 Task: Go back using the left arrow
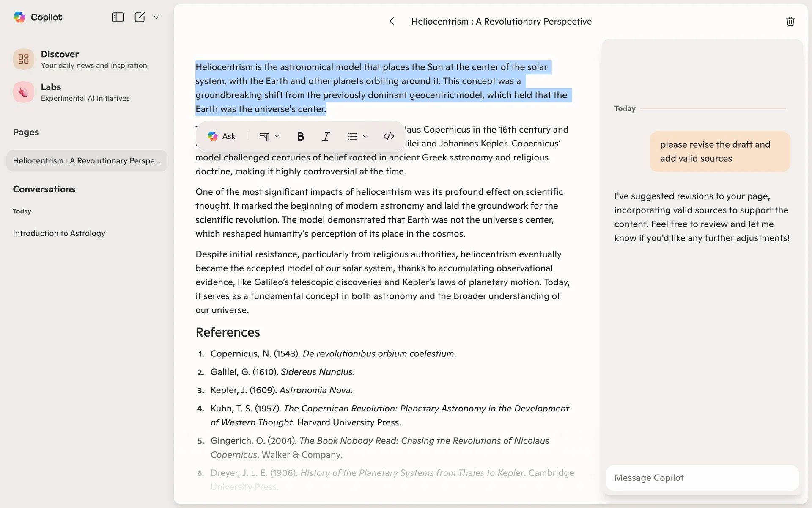pos(392,21)
